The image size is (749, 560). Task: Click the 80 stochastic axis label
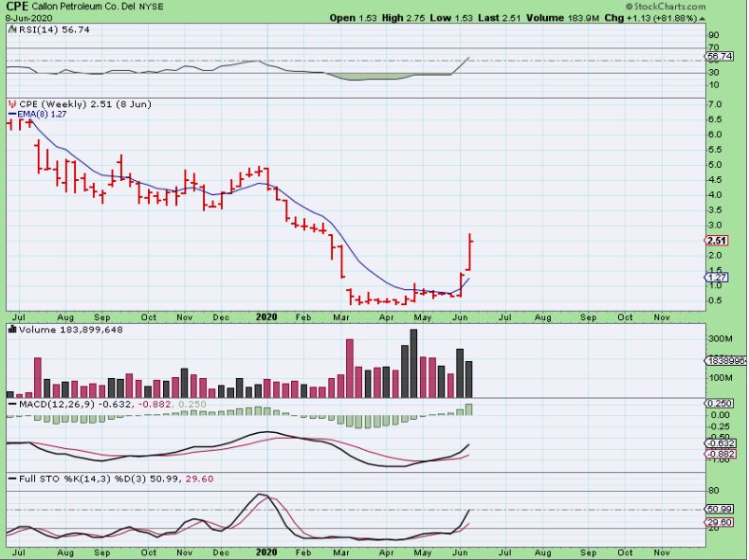[x=714, y=491]
